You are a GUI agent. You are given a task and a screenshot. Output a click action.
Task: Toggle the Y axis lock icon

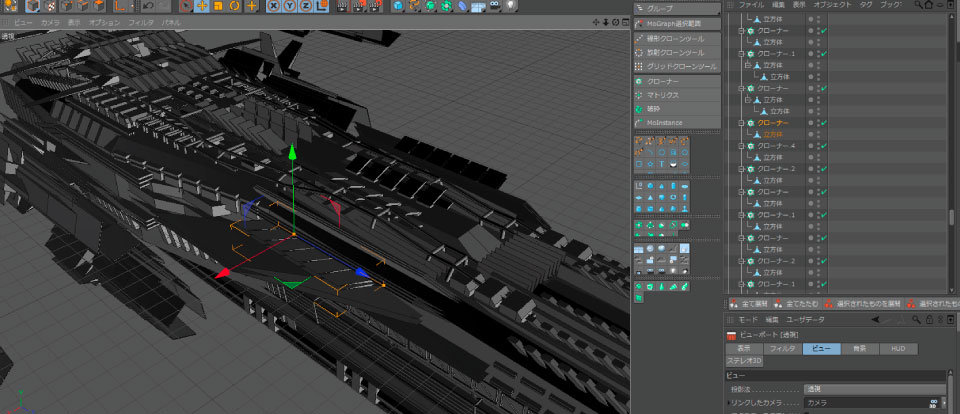coord(291,6)
